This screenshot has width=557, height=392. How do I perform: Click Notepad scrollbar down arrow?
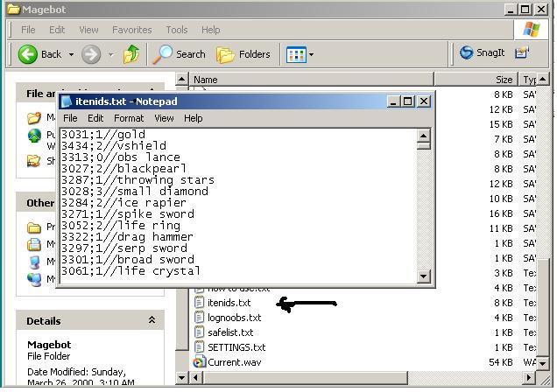423,276
